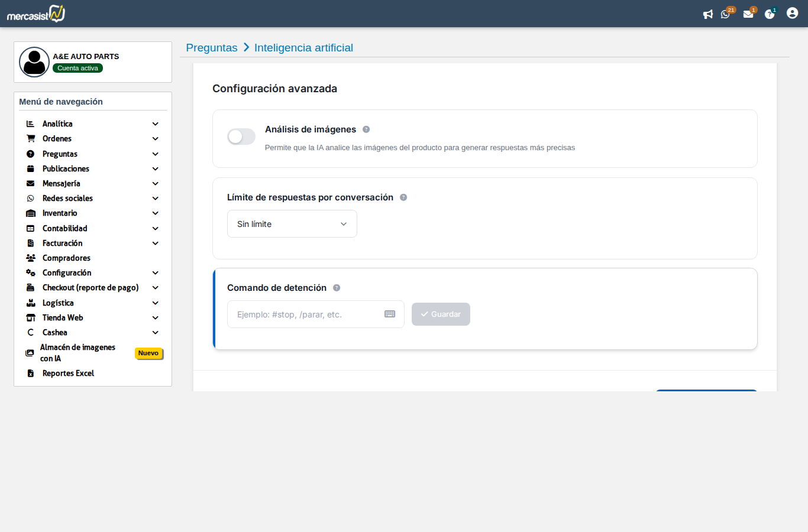808x532 pixels.
Task: Click the Mercasist logo
Action: coord(36,14)
